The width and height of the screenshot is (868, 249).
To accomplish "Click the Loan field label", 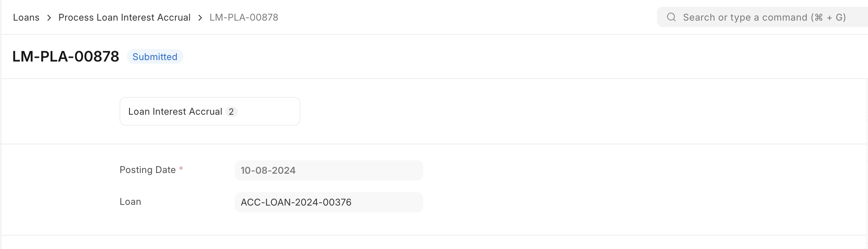I will [x=130, y=202].
